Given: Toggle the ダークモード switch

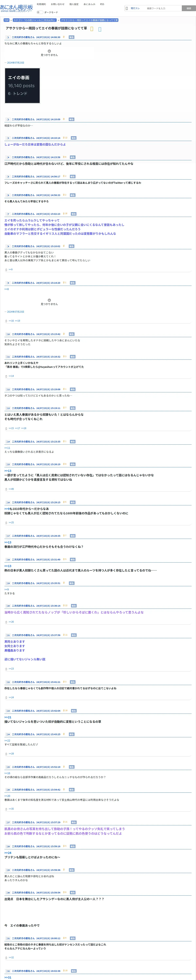Looking at the screenshot, I should 40,12.
